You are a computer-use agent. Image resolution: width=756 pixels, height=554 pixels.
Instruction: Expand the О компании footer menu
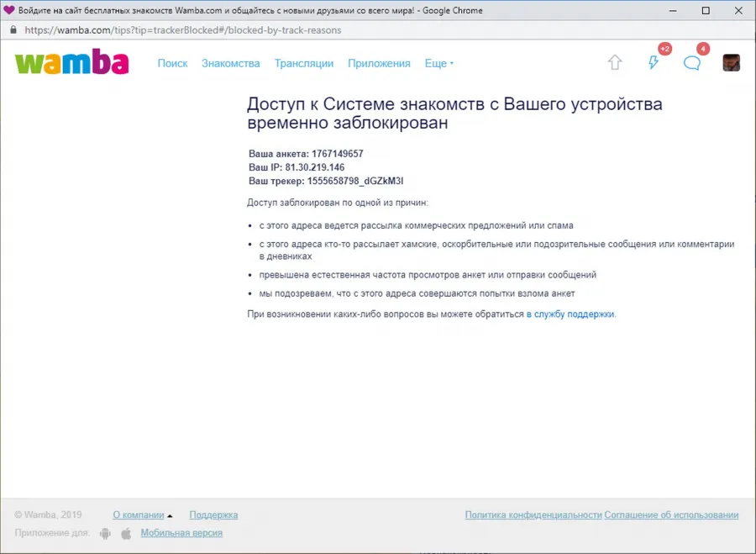click(x=142, y=515)
